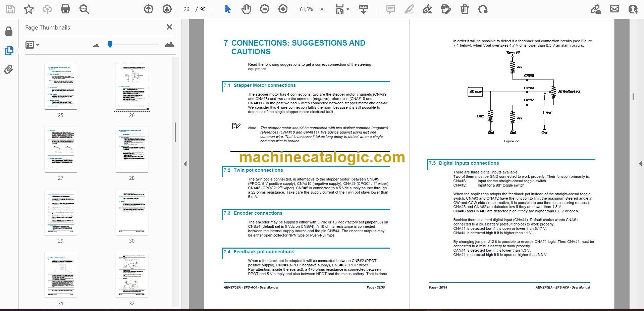Add bookmark with the star icon
Screen dimensions: 644x311
(x=29, y=9)
